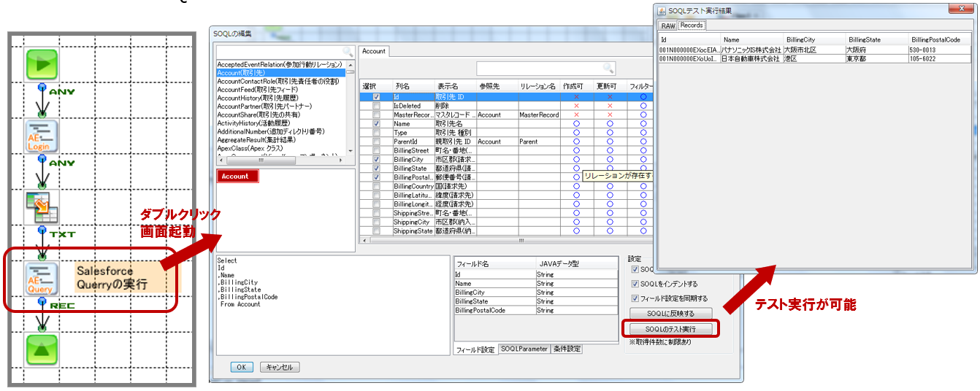Click the OK button
This screenshot has width=980, height=391.
click(x=242, y=367)
